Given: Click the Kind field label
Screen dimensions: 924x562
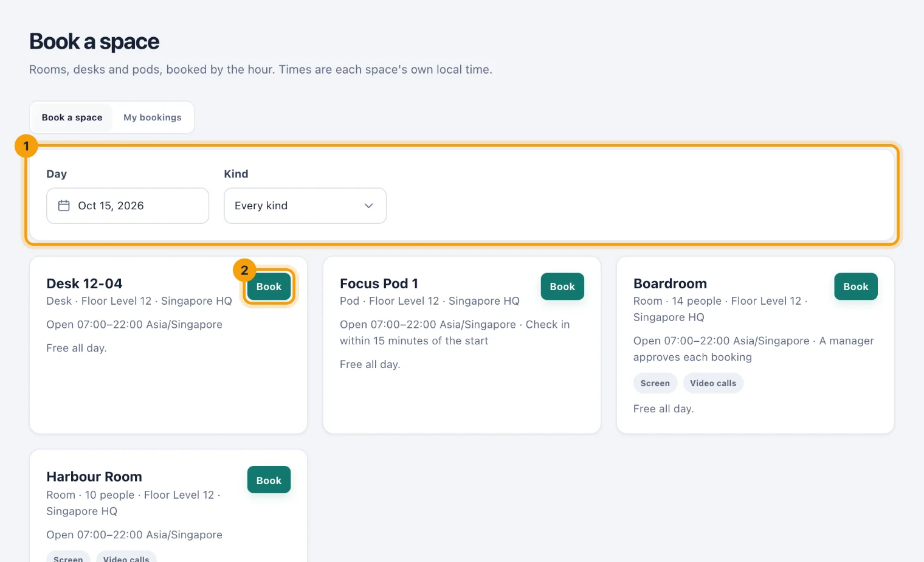Looking at the screenshot, I should (x=236, y=174).
